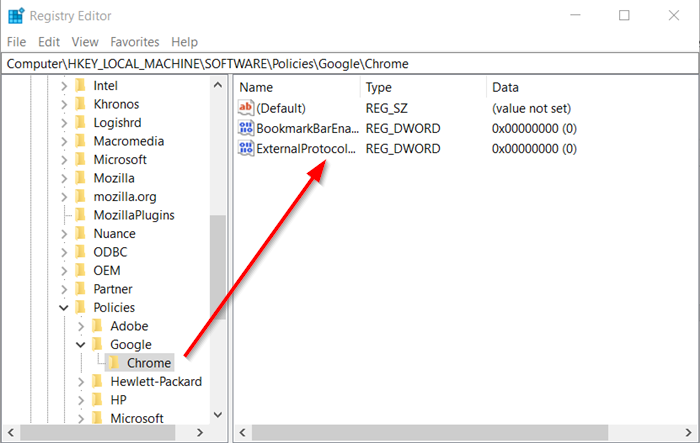
Task: Click the tree pane scroll up arrow
Action: (x=218, y=85)
